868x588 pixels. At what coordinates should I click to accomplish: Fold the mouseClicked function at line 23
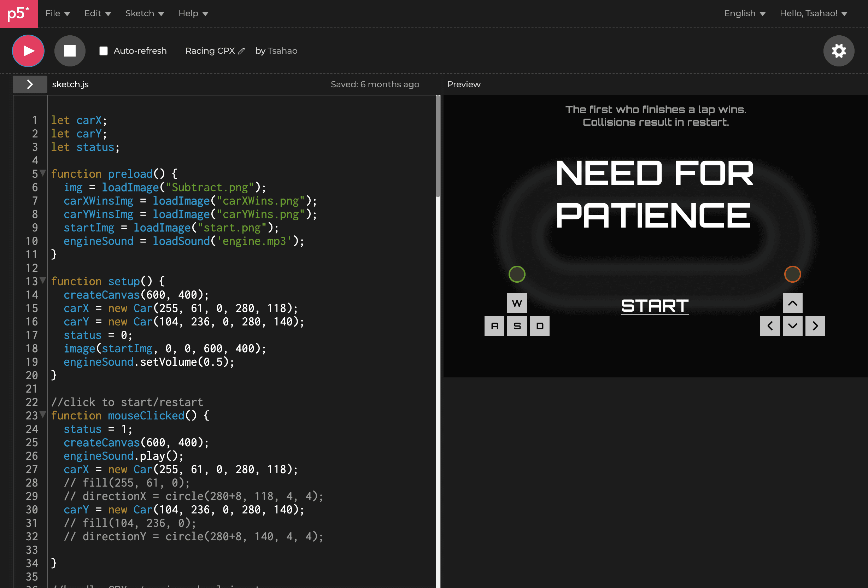pyautogui.click(x=43, y=415)
